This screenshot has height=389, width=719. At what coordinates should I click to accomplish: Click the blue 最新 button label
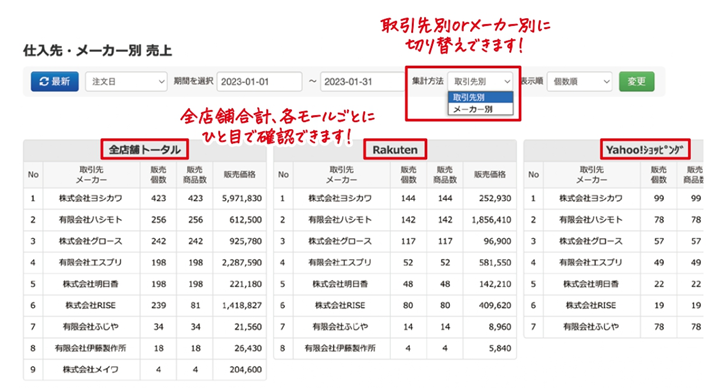pos(61,81)
